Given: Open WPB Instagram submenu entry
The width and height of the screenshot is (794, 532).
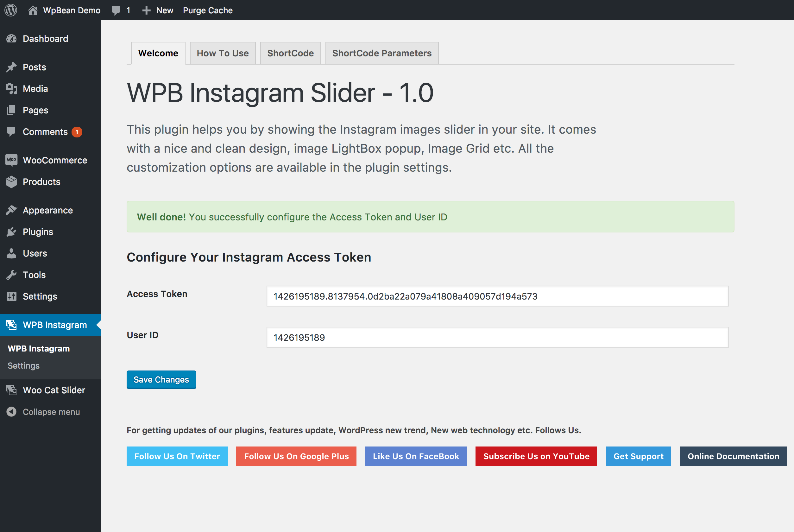Looking at the screenshot, I should click(x=39, y=348).
